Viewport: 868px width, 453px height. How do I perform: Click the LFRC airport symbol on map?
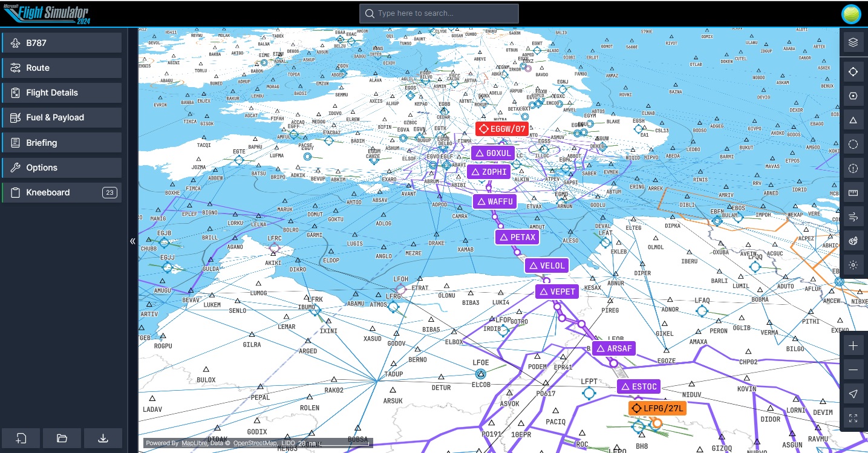(x=275, y=248)
